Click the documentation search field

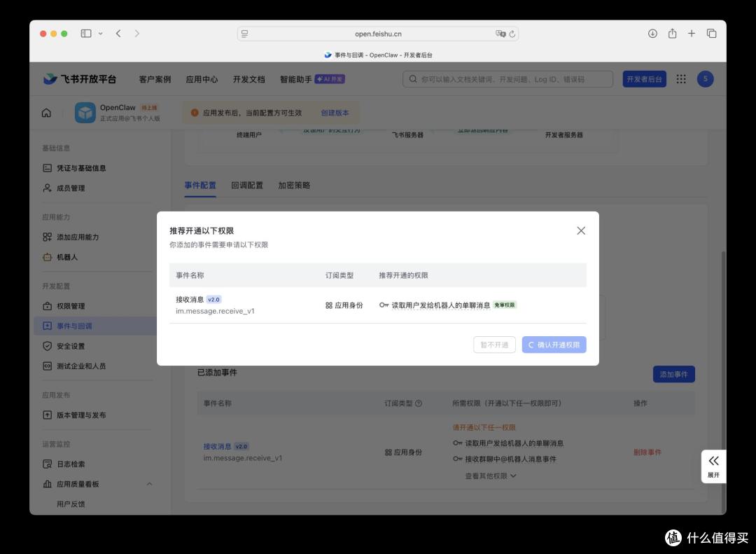pos(507,79)
